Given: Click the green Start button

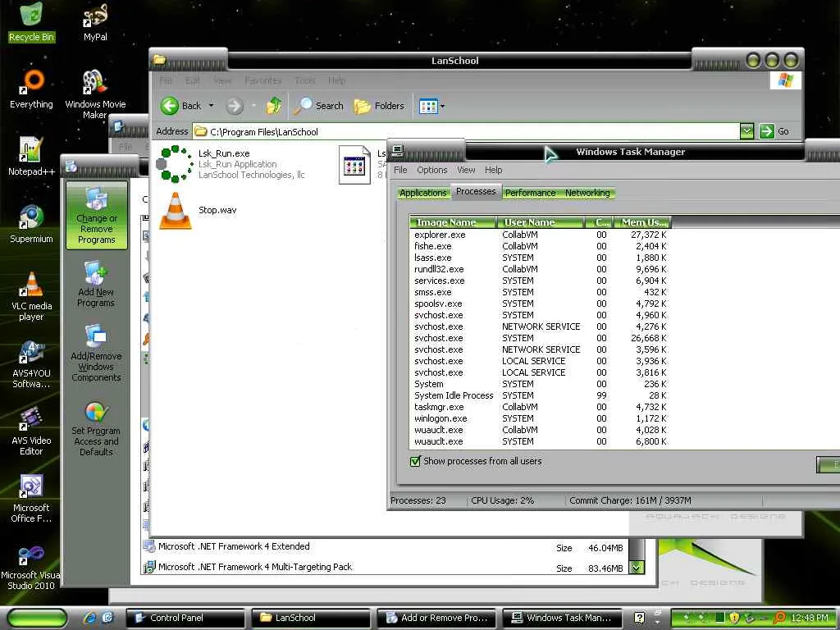Looking at the screenshot, I should 38,618.
